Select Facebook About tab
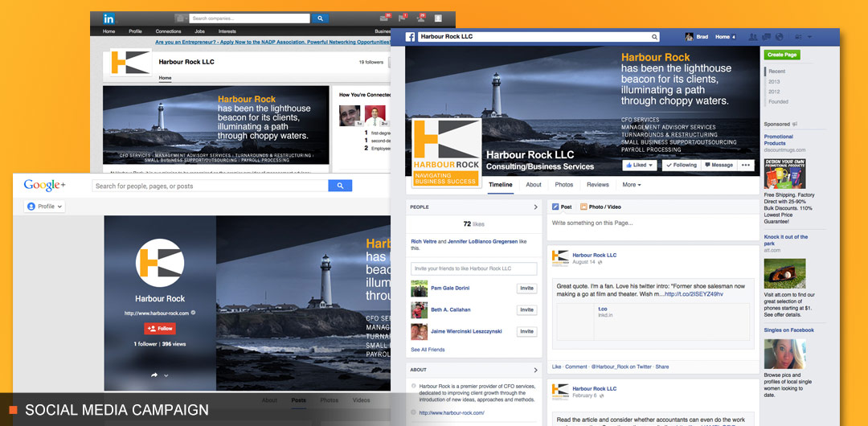 tap(534, 185)
